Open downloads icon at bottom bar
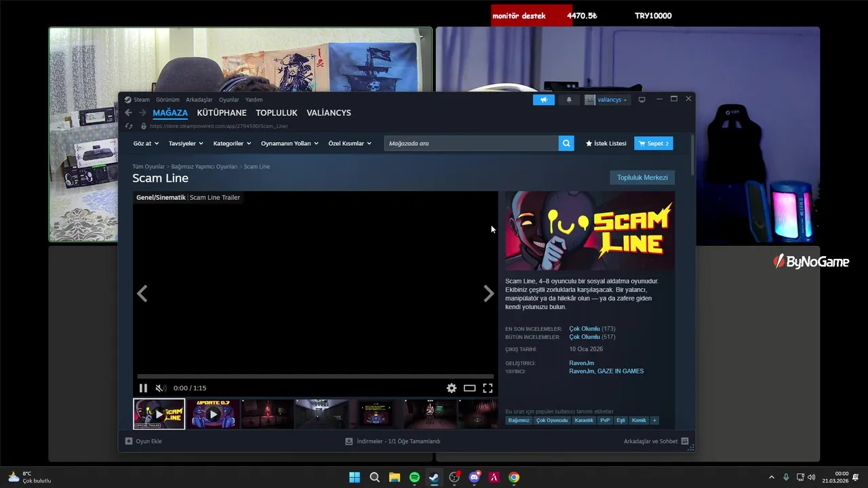This screenshot has height=488, width=868. (349, 441)
